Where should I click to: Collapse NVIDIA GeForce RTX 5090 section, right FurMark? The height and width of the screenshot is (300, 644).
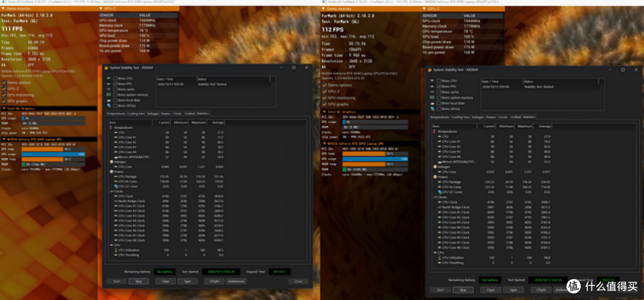click(323, 143)
